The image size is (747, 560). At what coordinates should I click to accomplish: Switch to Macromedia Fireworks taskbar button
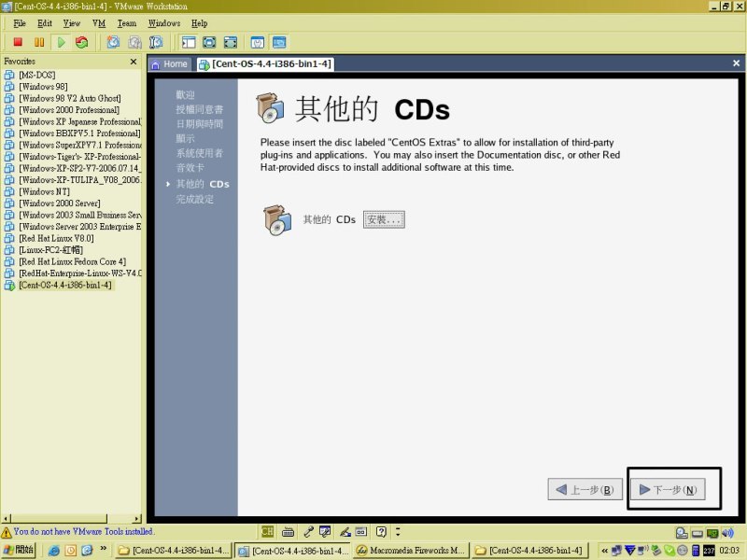(x=411, y=551)
